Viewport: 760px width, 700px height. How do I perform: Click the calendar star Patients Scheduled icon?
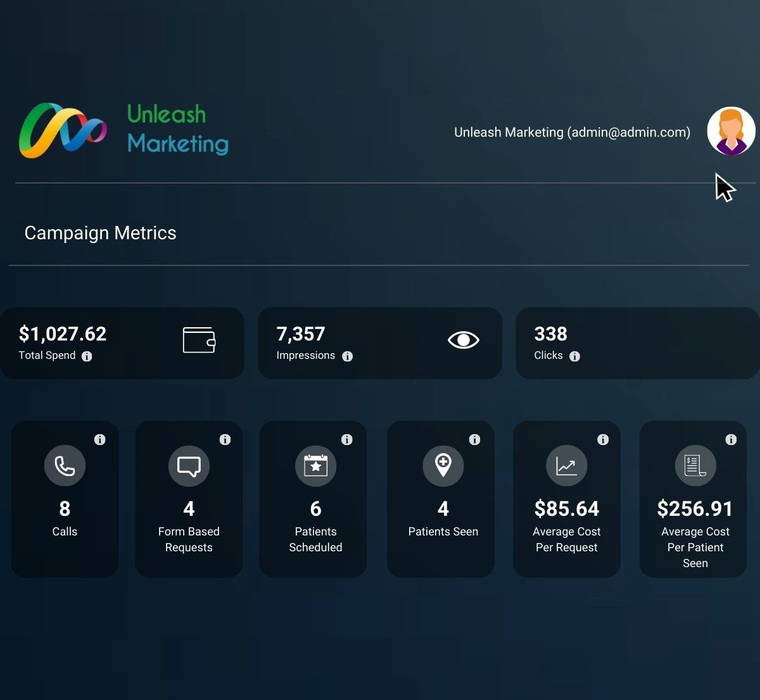pyautogui.click(x=315, y=466)
